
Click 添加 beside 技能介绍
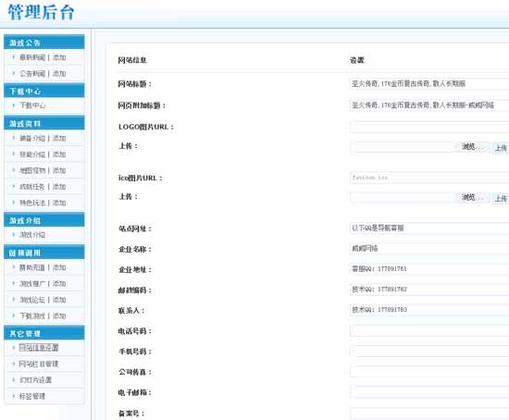pyautogui.click(x=59, y=154)
